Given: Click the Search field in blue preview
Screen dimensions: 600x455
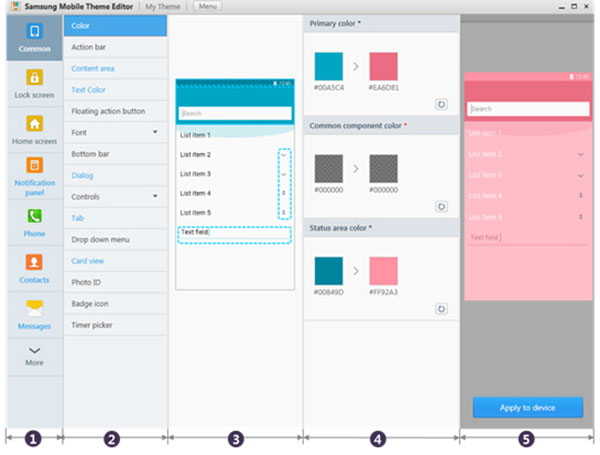Looking at the screenshot, I should click(235, 113).
